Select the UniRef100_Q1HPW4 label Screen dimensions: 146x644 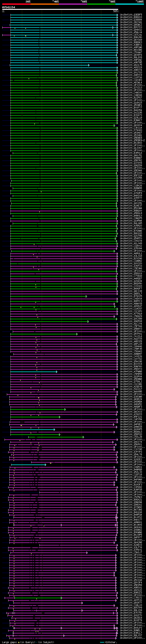131,221
